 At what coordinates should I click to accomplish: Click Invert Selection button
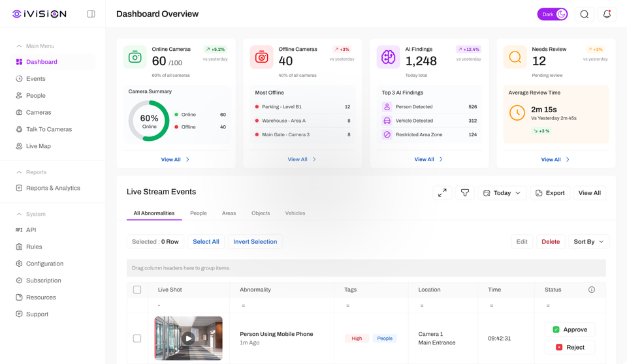[x=255, y=242]
